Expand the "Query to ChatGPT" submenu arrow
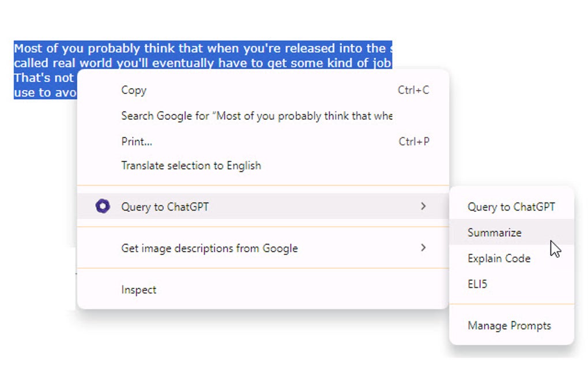Screen dimensions: 588x368 (424, 206)
